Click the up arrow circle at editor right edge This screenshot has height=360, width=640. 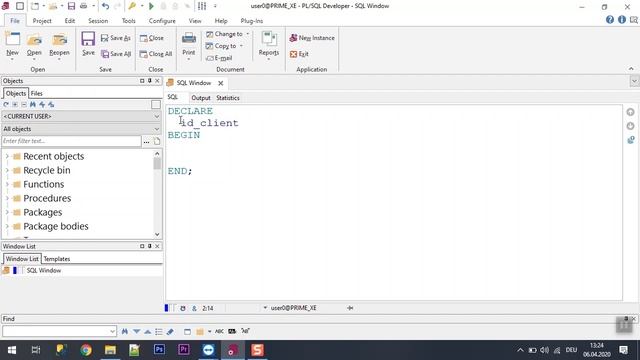point(630,112)
